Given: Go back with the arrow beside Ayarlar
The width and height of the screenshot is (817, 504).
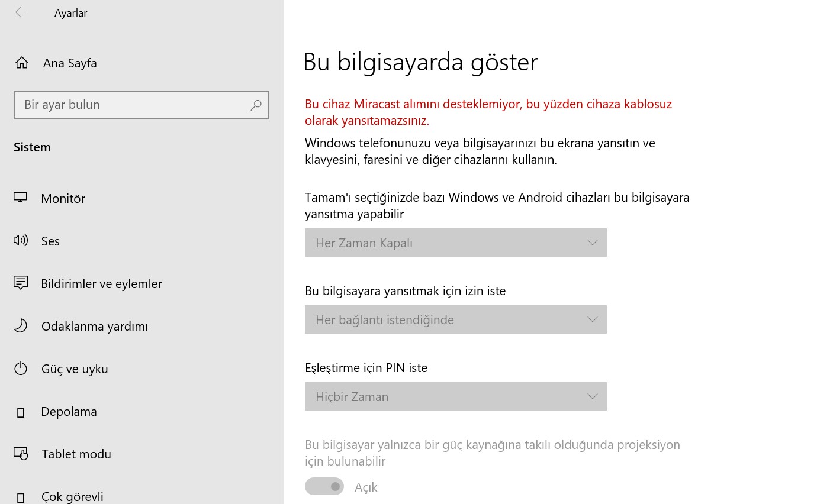Looking at the screenshot, I should coord(21,12).
